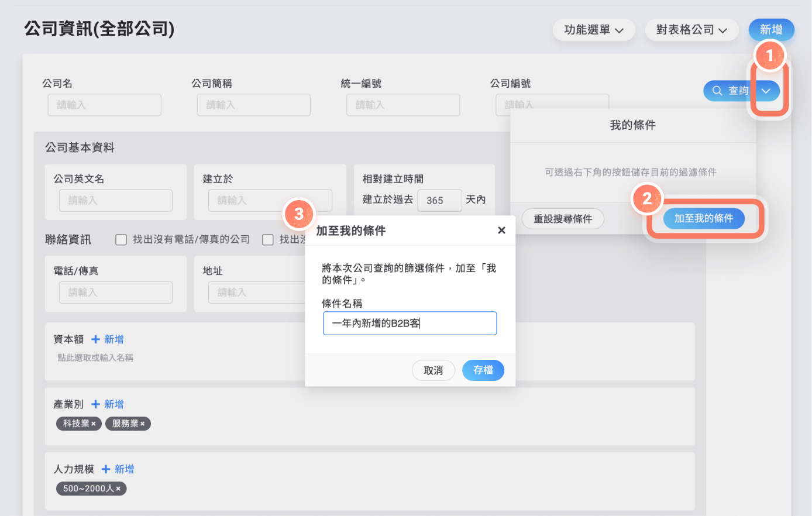This screenshot has height=516, width=812.
Task: Click the magnifier icon in 查詢 button
Action: pos(717,91)
